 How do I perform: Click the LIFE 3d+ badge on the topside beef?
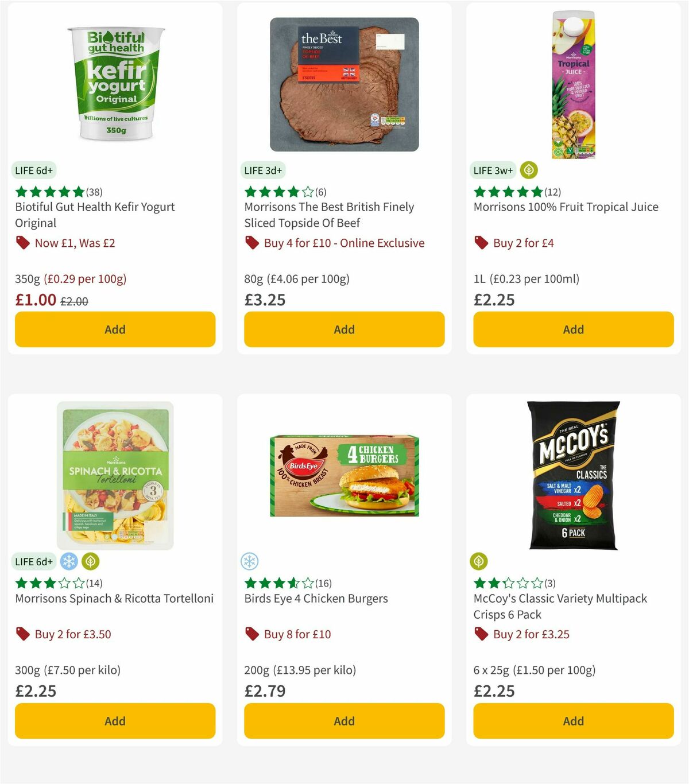click(262, 170)
